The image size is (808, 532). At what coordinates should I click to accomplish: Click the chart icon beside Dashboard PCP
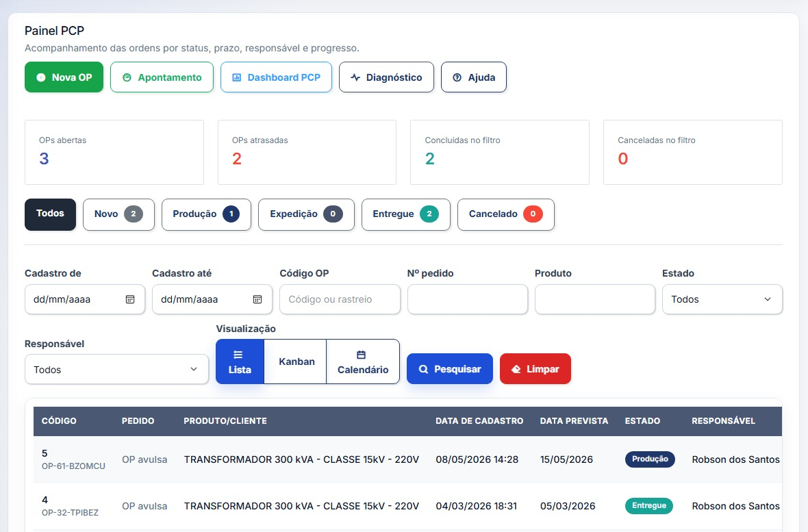pyautogui.click(x=236, y=77)
